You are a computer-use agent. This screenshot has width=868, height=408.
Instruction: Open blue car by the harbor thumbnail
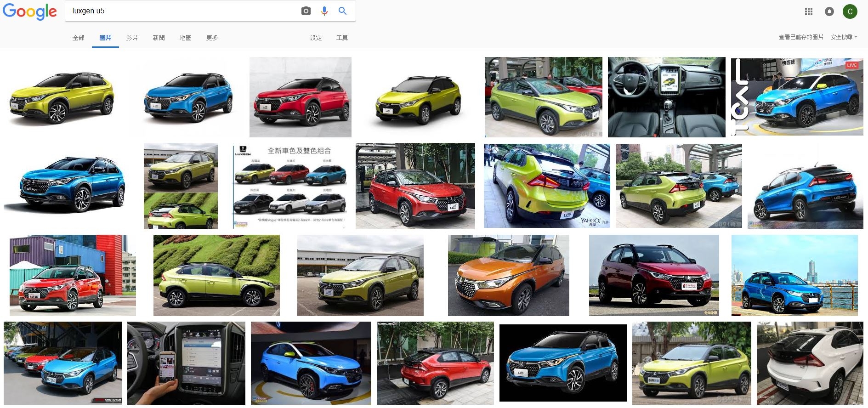click(794, 275)
